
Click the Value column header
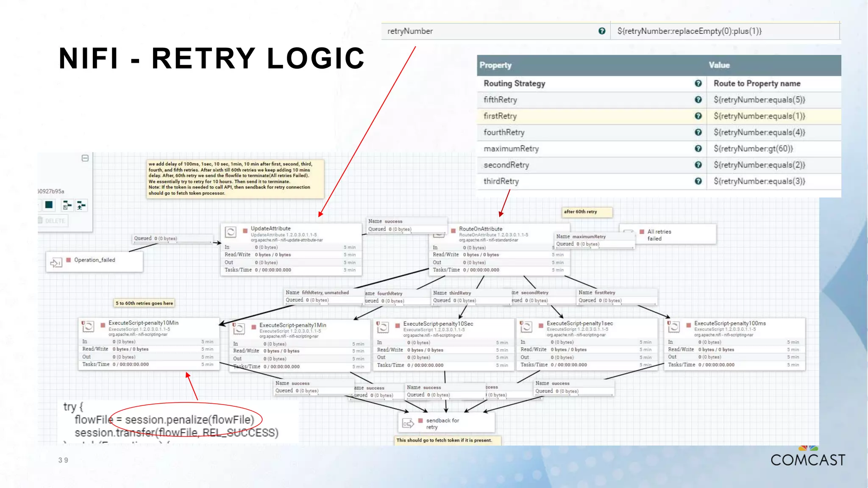coord(719,65)
